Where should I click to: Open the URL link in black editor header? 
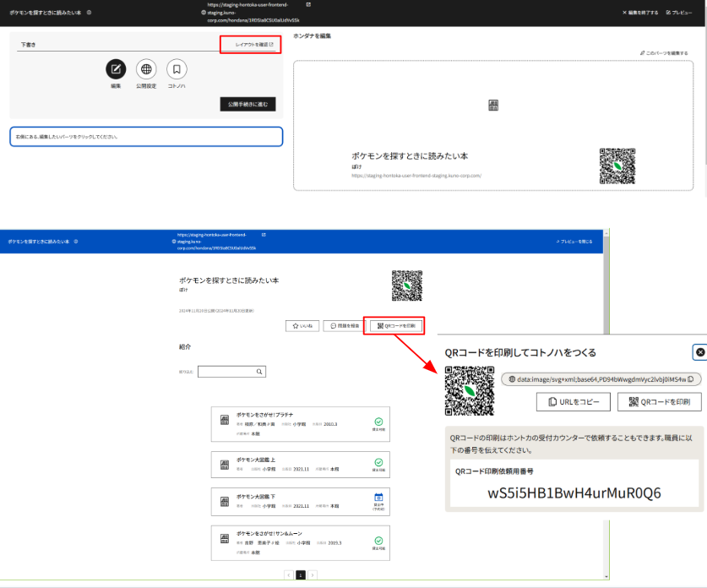point(253,13)
